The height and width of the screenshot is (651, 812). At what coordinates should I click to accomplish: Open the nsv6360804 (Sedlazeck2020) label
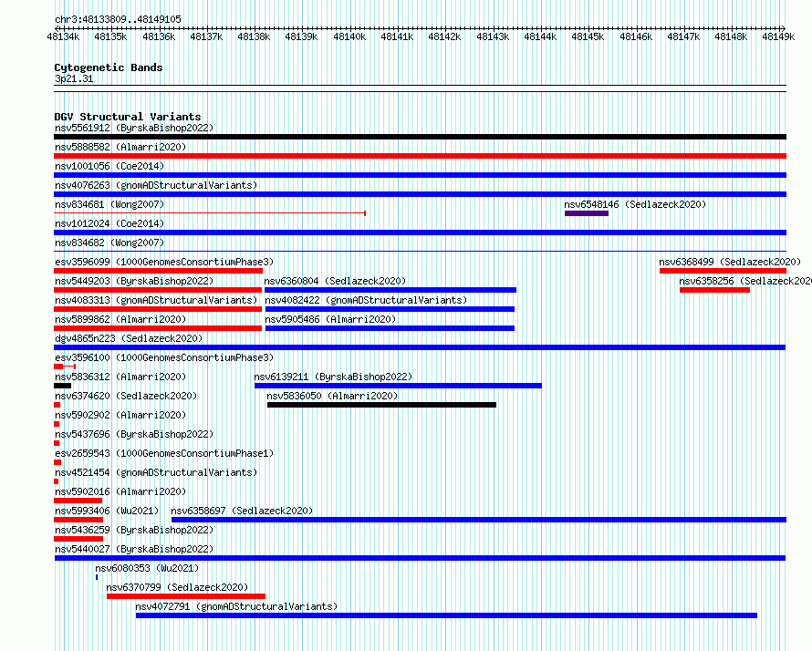pyautogui.click(x=335, y=281)
